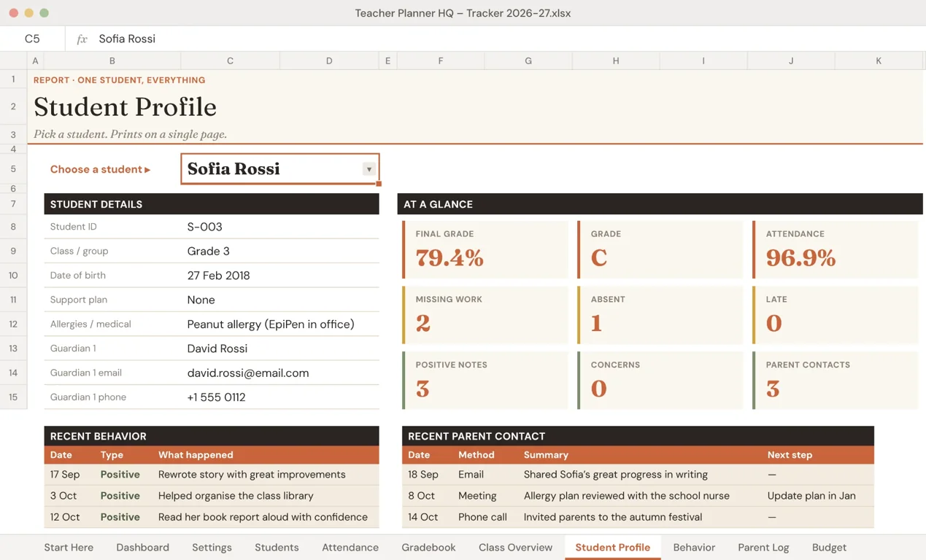
Task: Click the Missing Work card value 2
Action: click(x=423, y=324)
